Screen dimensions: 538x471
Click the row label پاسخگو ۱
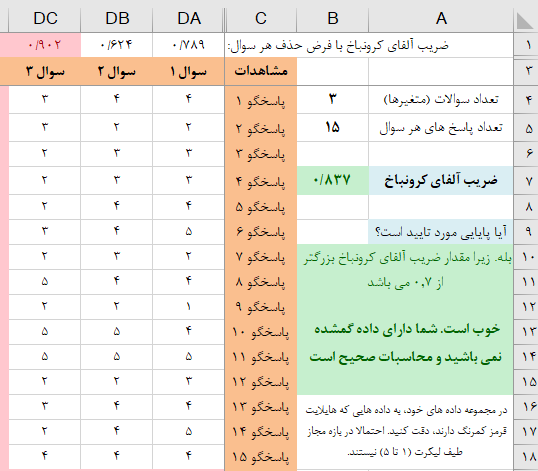261,101
